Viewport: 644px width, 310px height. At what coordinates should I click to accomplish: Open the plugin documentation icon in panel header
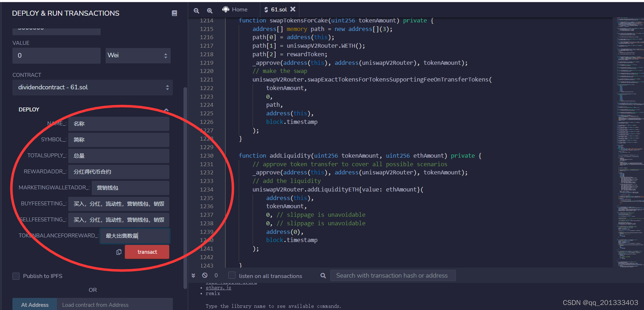[174, 13]
